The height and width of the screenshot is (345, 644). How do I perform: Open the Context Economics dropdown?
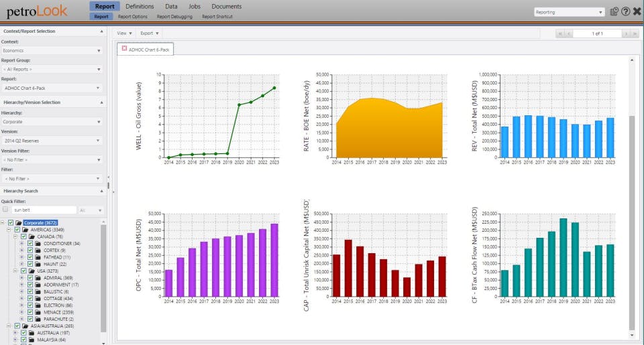point(52,50)
